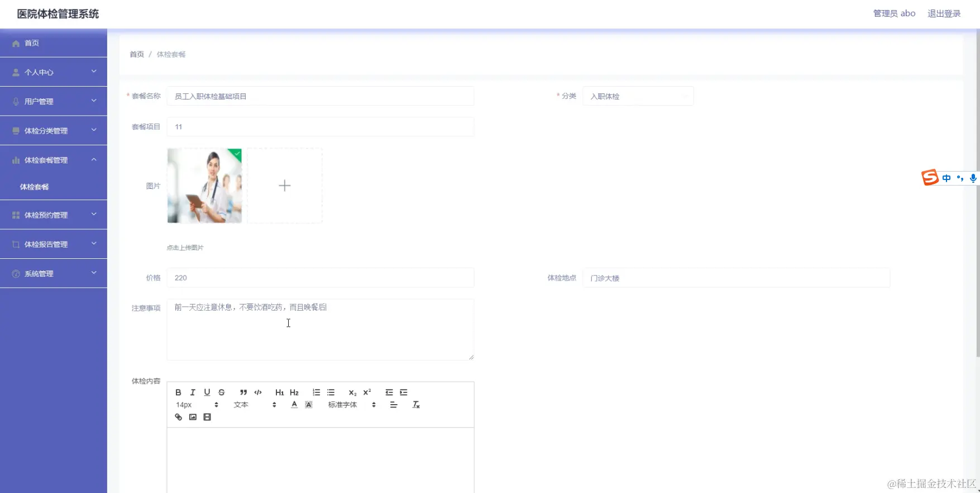This screenshot has width=980, height=493.
Task: Click the page vertical scrollbar
Action: (x=978, y=193)
